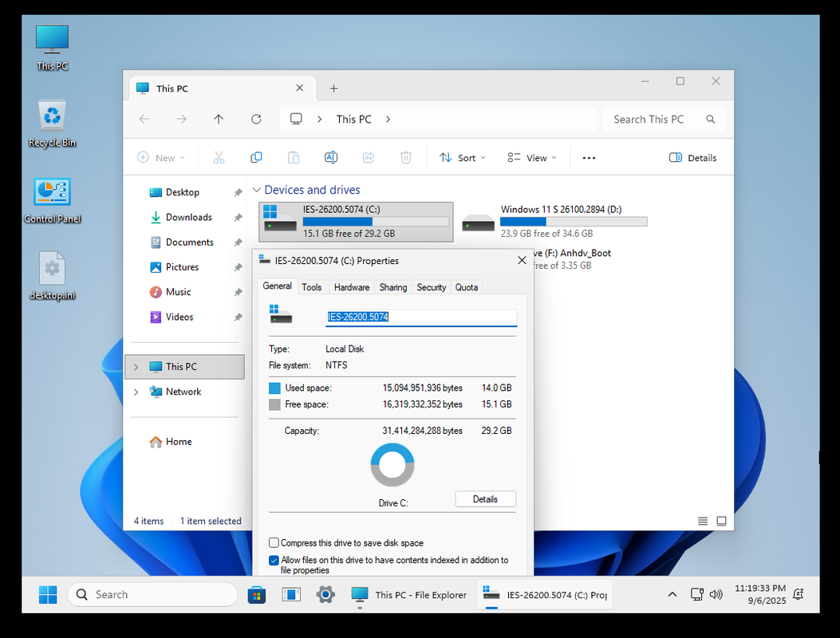Open Windows Start menu

(48, 595)
